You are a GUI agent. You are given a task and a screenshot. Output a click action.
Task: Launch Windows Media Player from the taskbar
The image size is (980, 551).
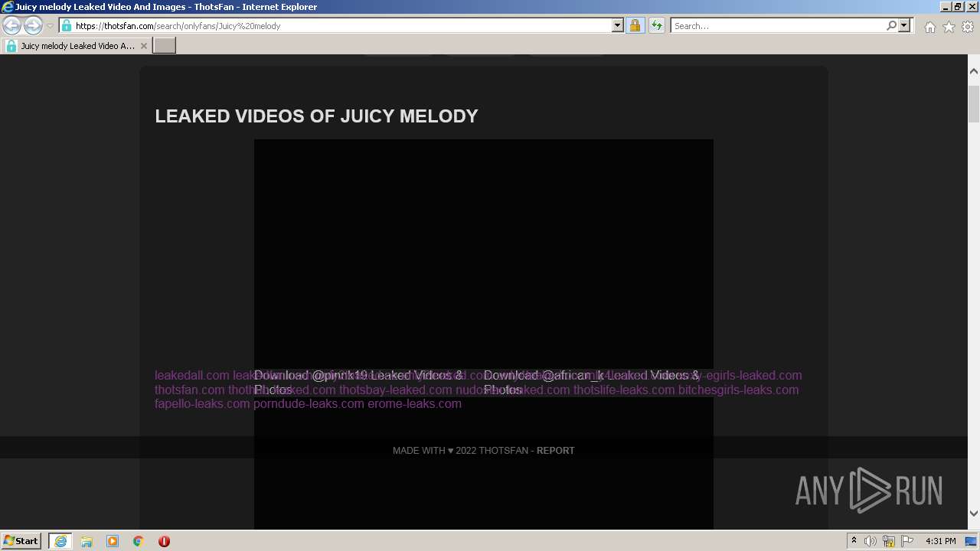click(113, 541)
